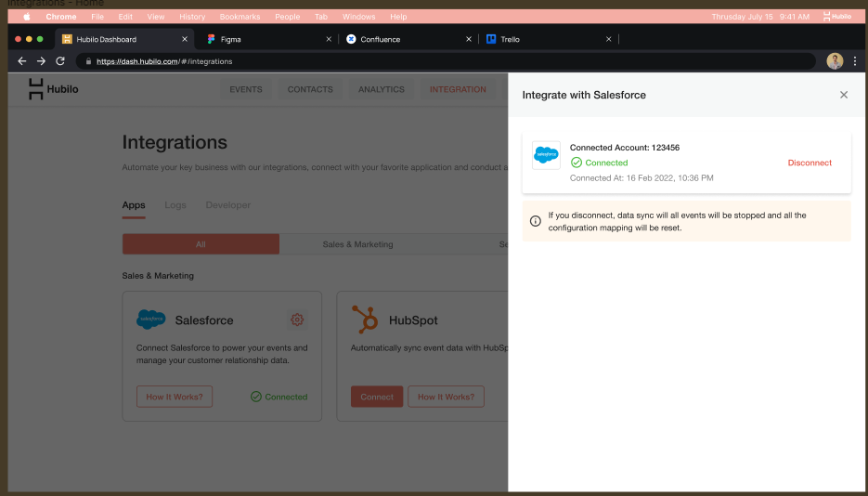Click the Salesforce cloud logo on card
868x496 pixels.
(x=150, y=320)
